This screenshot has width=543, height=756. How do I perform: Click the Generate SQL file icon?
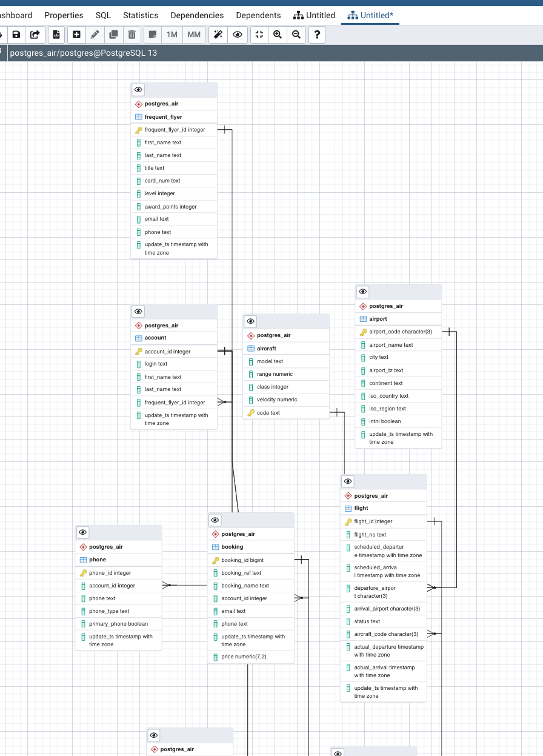[x=56, y=35]
